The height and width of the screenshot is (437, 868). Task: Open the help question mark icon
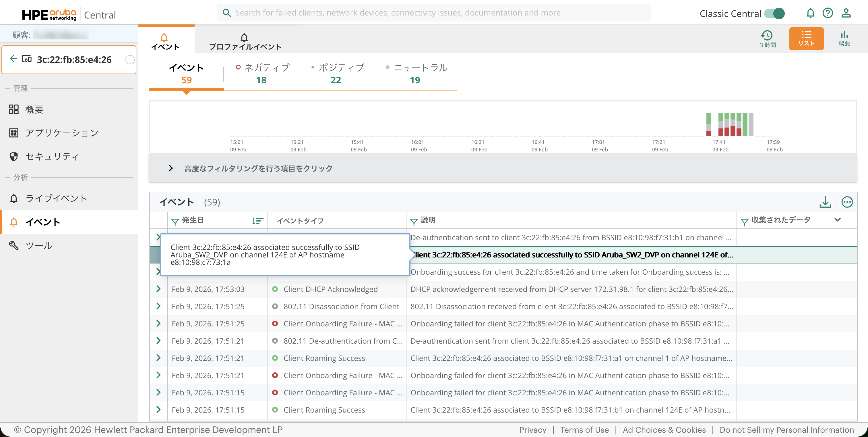coord(828,14)
